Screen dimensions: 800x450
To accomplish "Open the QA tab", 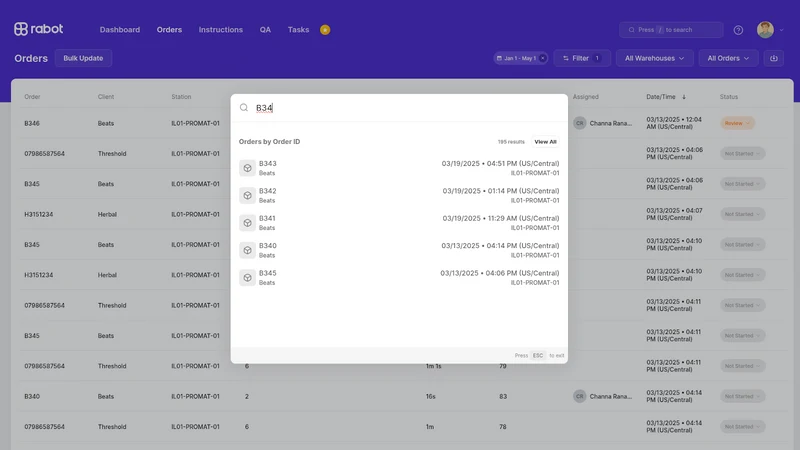I will (265, 30).
